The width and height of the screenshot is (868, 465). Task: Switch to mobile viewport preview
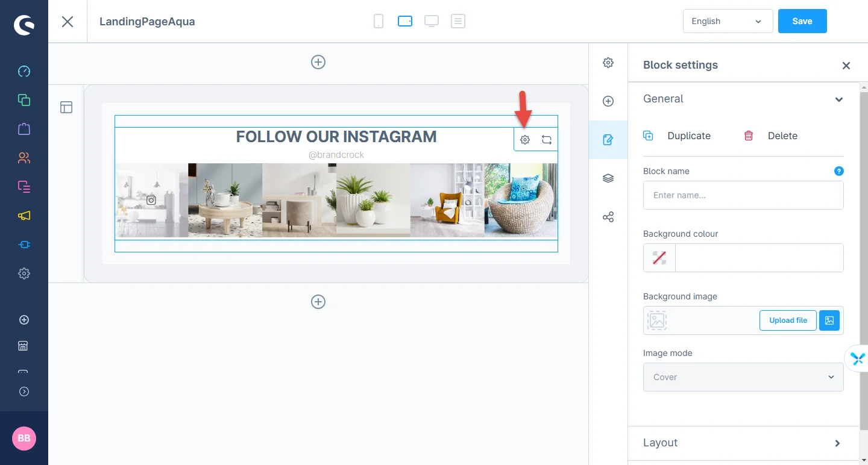click(x=379, y=22)
